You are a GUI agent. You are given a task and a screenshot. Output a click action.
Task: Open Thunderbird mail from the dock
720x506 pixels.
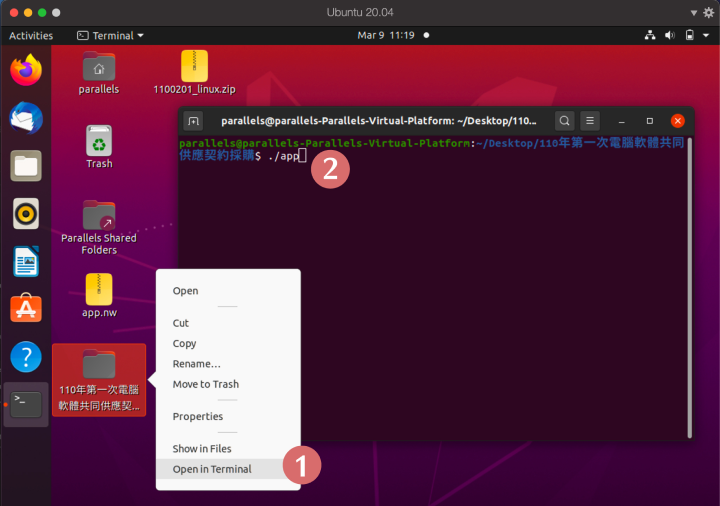(x=26, y=118)
